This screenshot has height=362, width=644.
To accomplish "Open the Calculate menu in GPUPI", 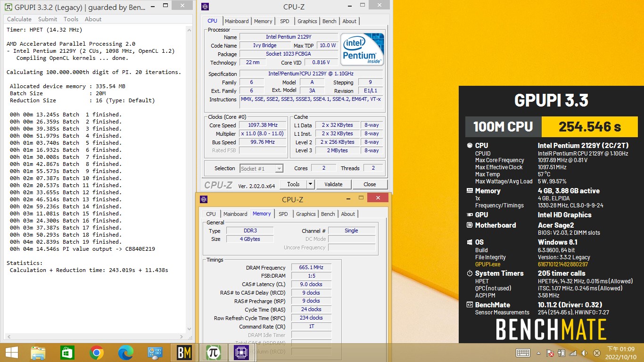I will pyautogui.click(x=19, y=19).
